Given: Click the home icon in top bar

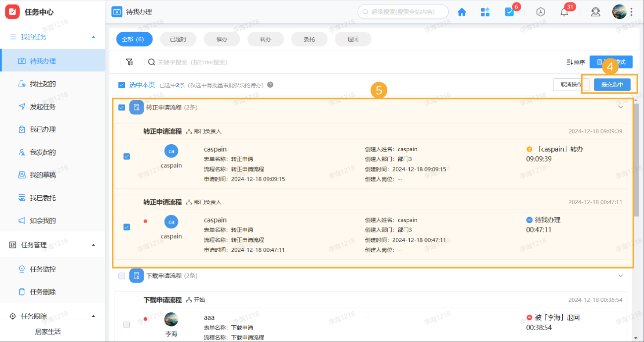Looking at the screenshot, I should (x=461, y=11).
